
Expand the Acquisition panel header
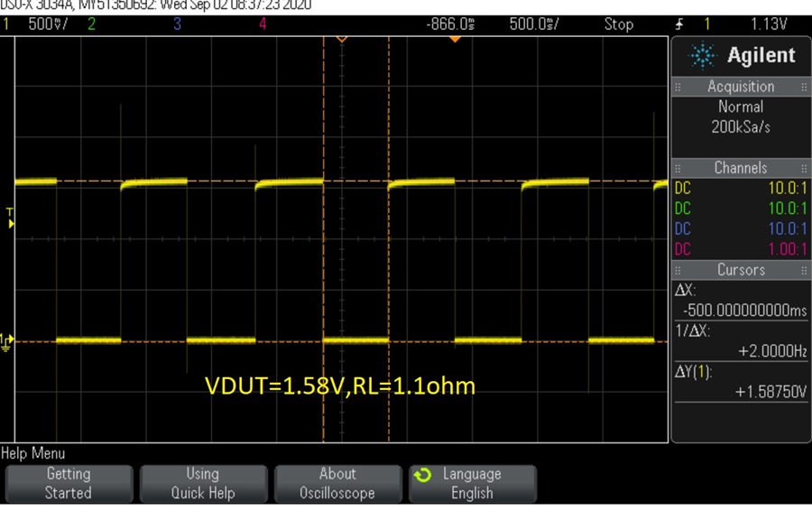740,87
